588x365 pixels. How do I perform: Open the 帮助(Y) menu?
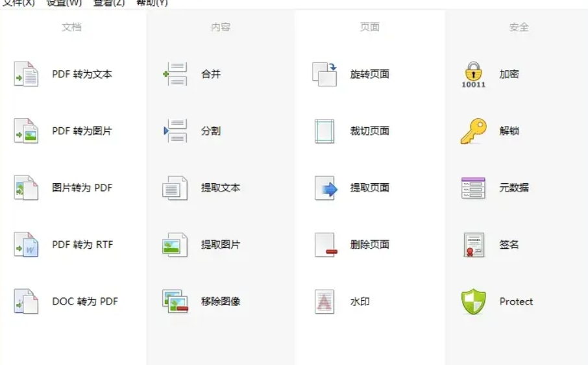coord(152,3)
